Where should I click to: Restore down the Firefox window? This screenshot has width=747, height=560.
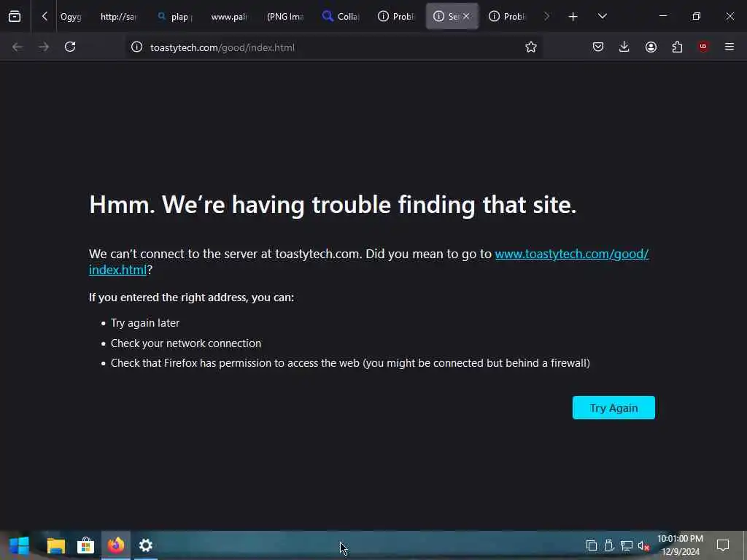click(697, 16)
